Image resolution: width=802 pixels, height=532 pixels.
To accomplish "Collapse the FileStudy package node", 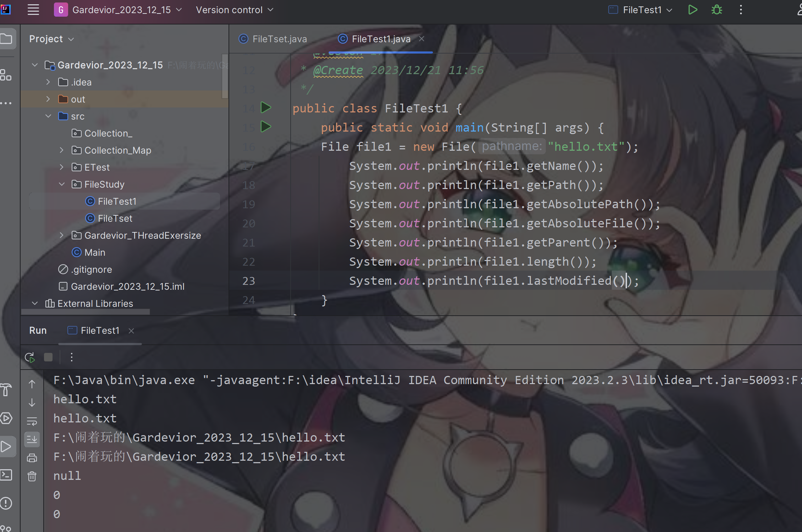I will [x=62, y=184].
